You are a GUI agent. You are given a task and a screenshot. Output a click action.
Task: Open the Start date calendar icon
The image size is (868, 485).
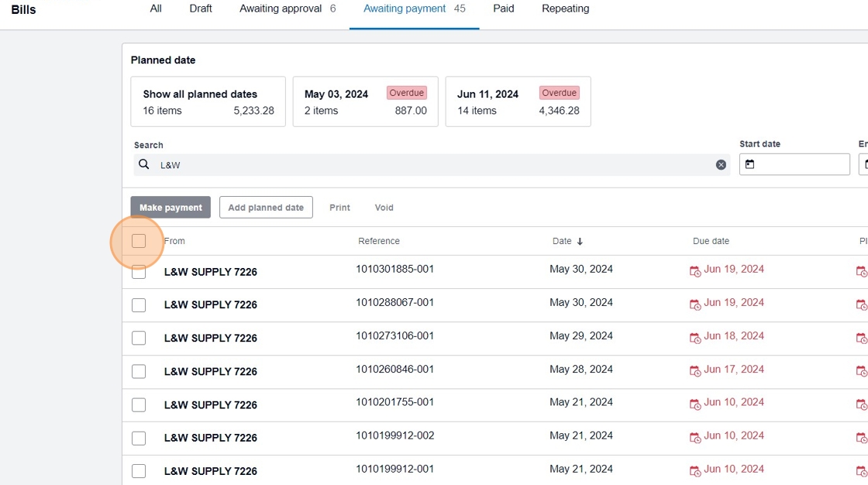[749, 164]
